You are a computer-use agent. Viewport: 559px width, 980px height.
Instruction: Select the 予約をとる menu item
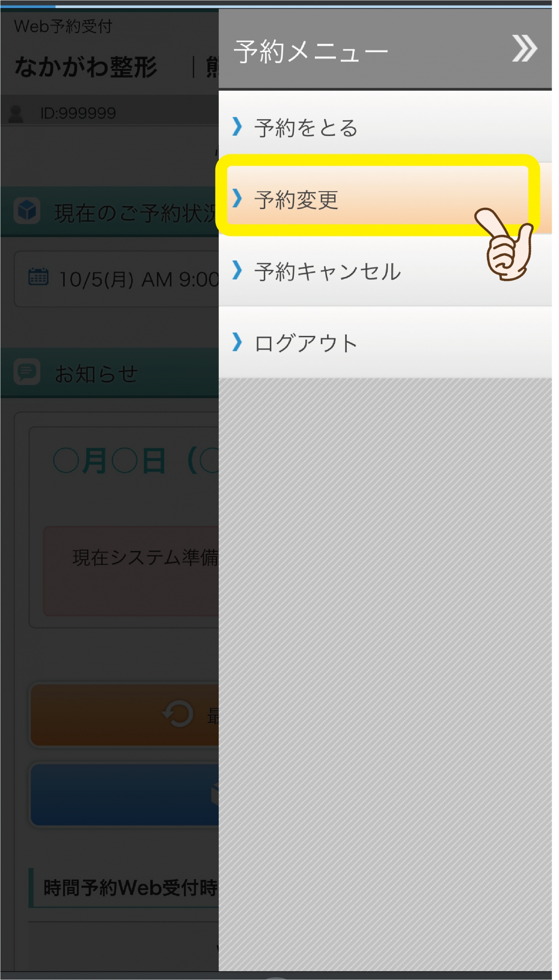(385, 127)
